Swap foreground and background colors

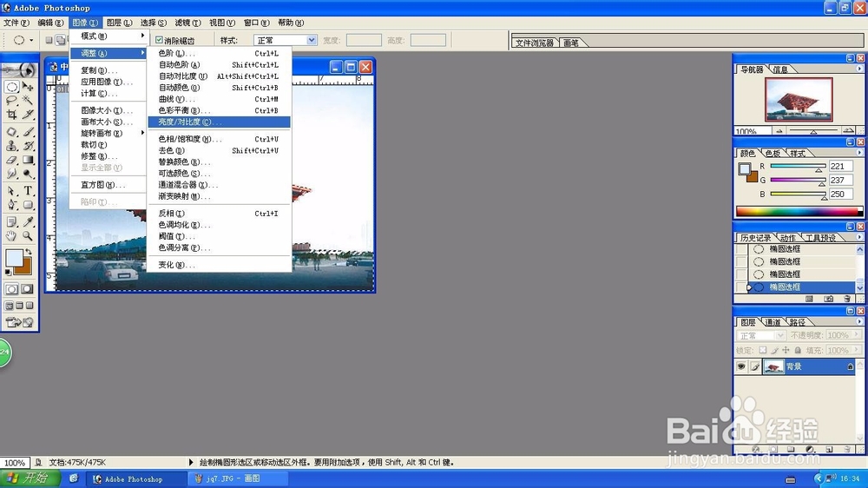coord(29,252)
